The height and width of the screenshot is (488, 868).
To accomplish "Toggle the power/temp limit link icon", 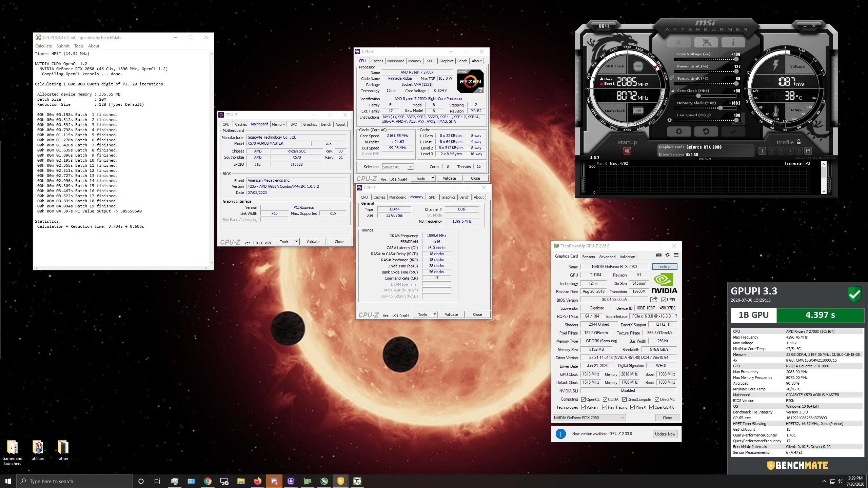I will tap(671, 78).
